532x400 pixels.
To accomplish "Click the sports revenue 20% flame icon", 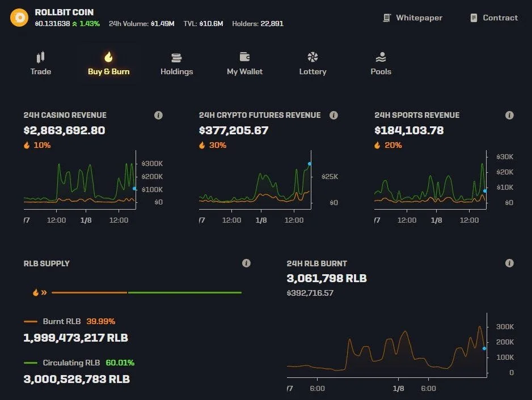I will 377,145.
